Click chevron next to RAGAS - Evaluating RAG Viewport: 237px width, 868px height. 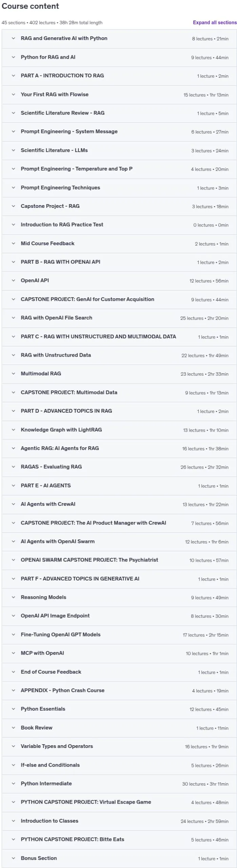click(13, 467)
